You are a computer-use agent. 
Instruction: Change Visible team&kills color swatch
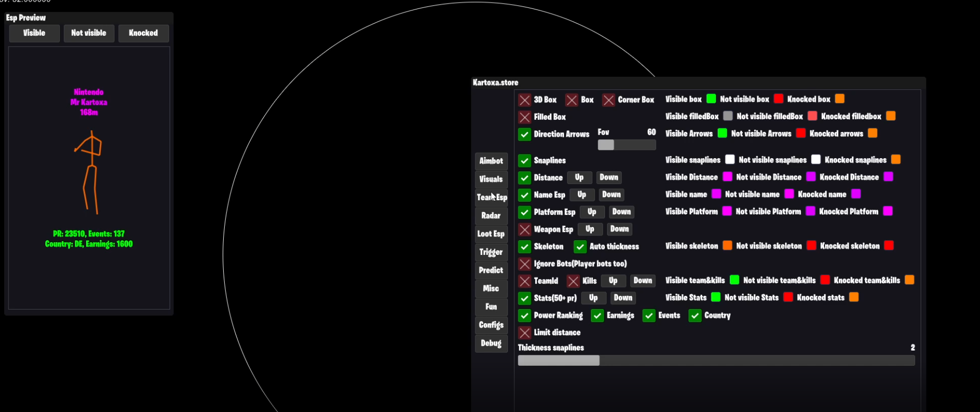point(734,280)
